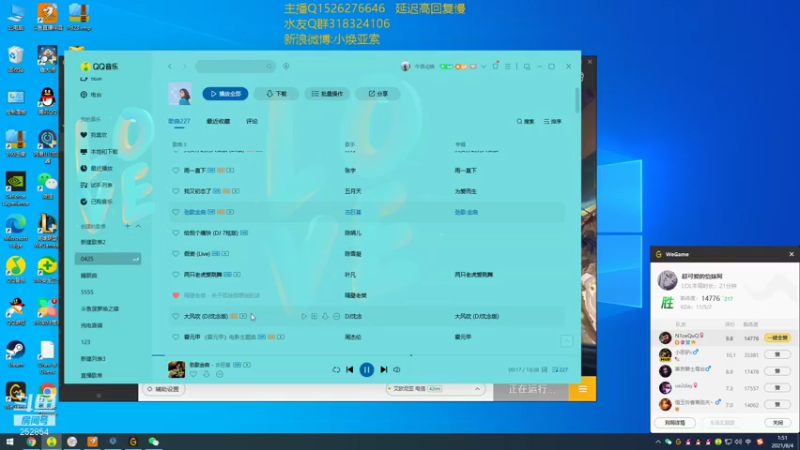Click the back navigation arrow in QQ Music
The height and width of the screenshot is (450, 800).
tap(170, 66)
